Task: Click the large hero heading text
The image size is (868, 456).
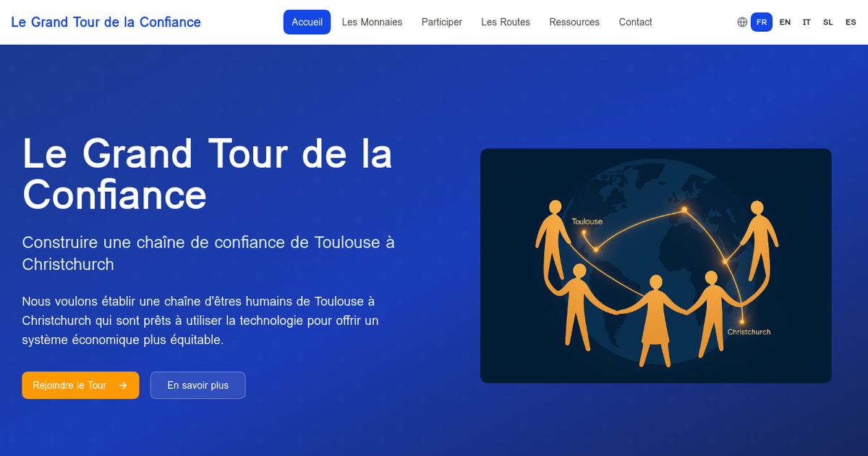Action: (207, 174)
